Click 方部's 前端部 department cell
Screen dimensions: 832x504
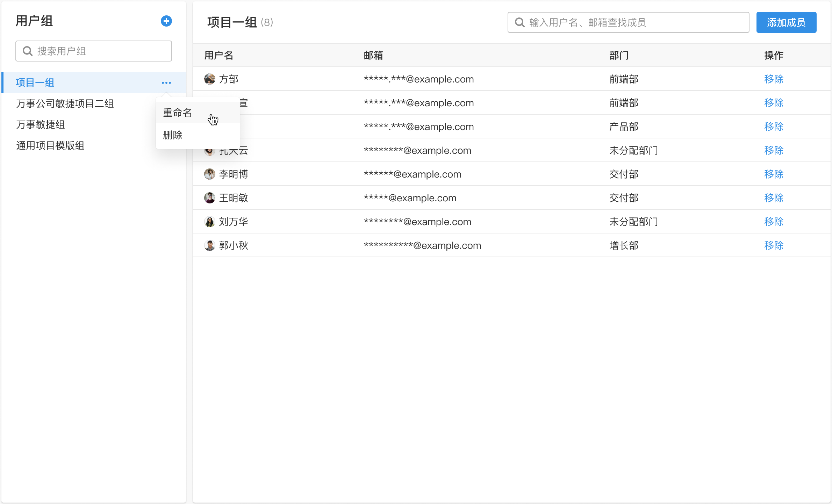pos(624,79)
